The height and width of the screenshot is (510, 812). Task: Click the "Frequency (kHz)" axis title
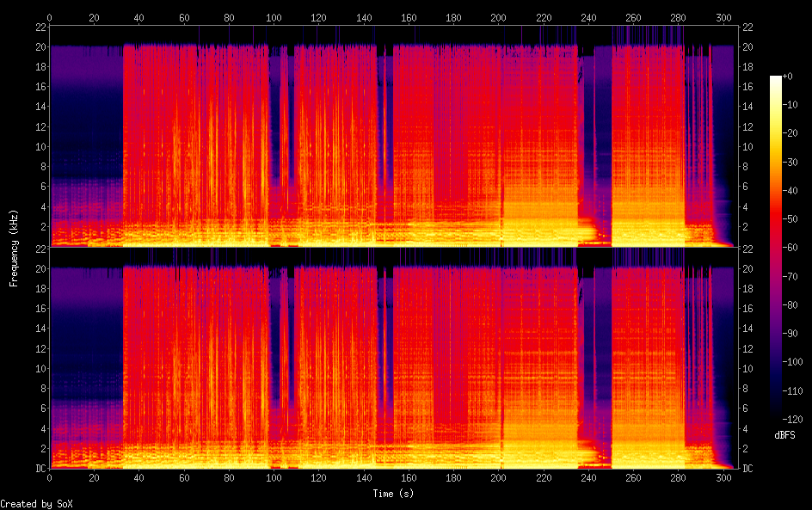coord(14,248)
